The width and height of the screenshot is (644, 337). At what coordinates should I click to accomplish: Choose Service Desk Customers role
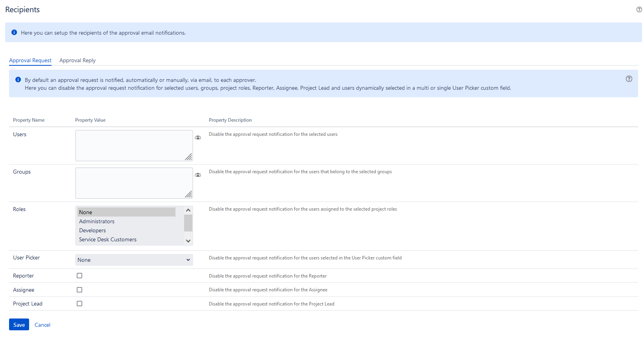108,239
